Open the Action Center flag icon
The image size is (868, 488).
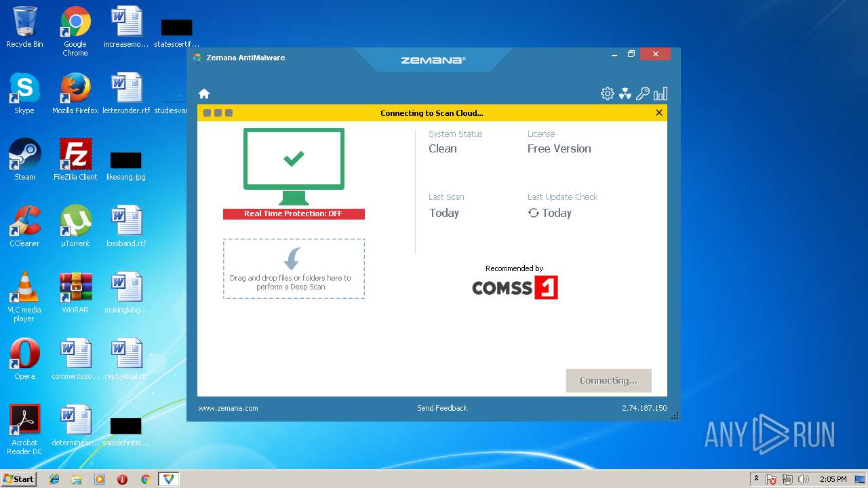tap(772, 479)
